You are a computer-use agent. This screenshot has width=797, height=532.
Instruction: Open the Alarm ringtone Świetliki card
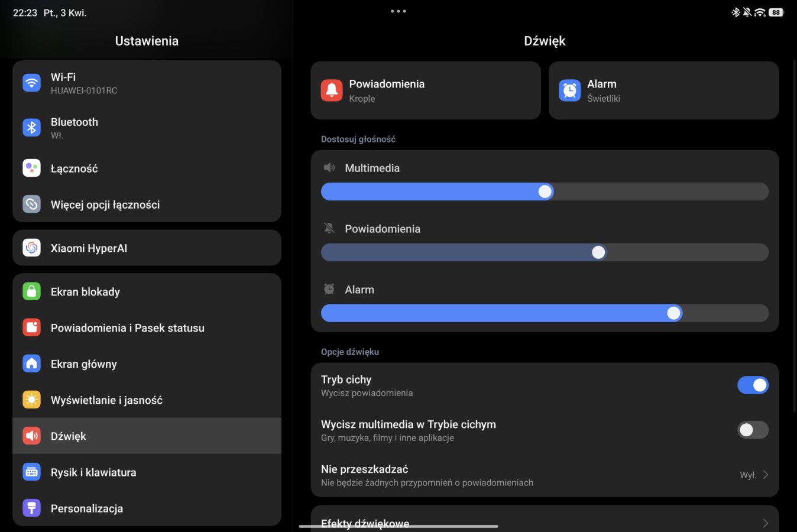[663, 90]
